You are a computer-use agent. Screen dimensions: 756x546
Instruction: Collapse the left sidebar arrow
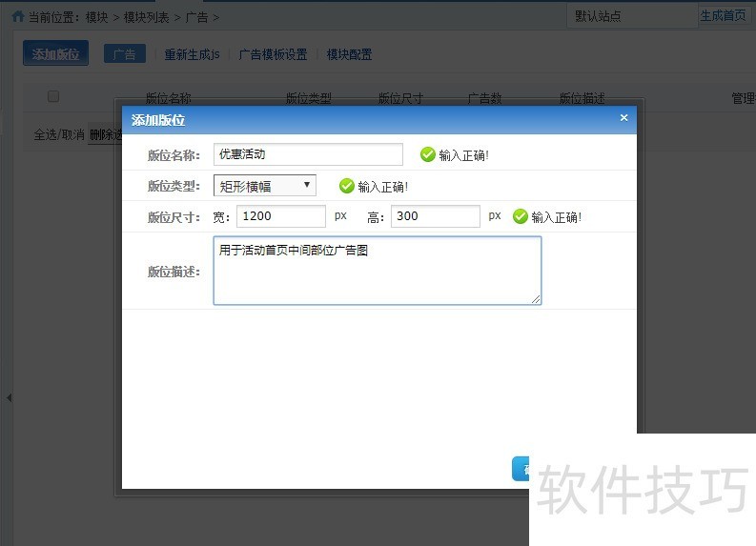(9, 398)
